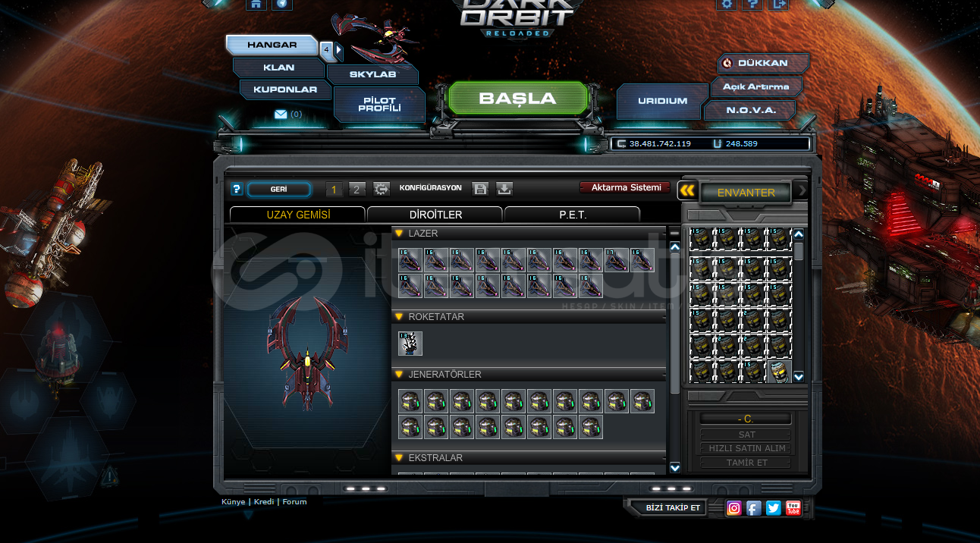
Task: Open the KUPONLAR tab
Action: point(284,89)
